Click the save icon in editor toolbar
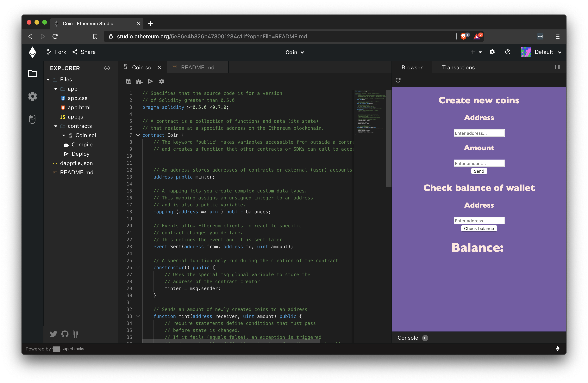 tap(128, 82)
